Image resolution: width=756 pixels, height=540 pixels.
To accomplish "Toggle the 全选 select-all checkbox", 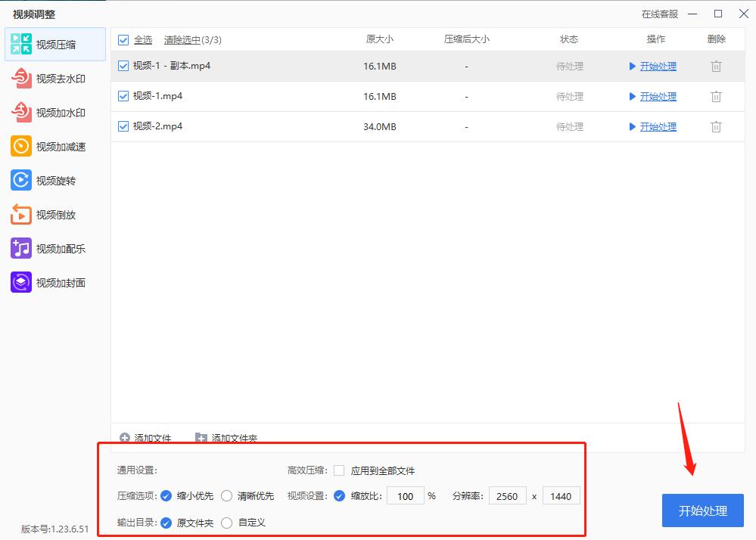I will tap(123, 39).
